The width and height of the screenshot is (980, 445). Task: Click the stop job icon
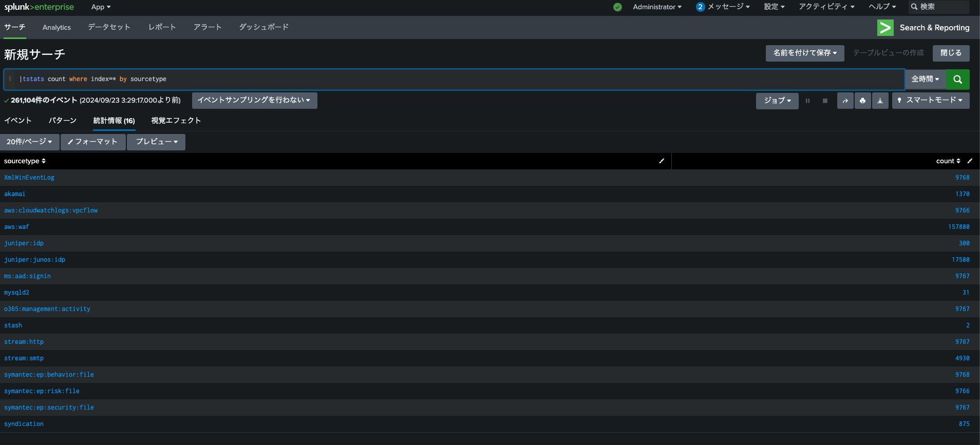click(x=825, y=101)
